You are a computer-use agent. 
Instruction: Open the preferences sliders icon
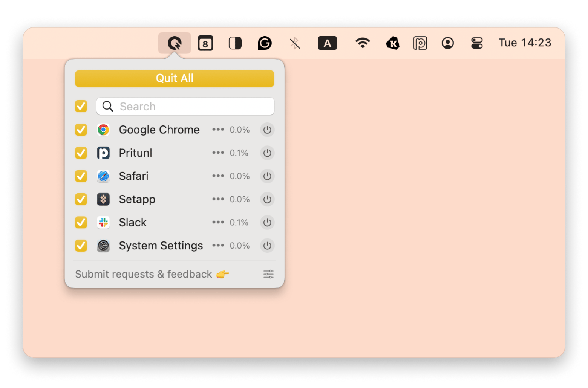pyautogui.click(x=268, y=274)
